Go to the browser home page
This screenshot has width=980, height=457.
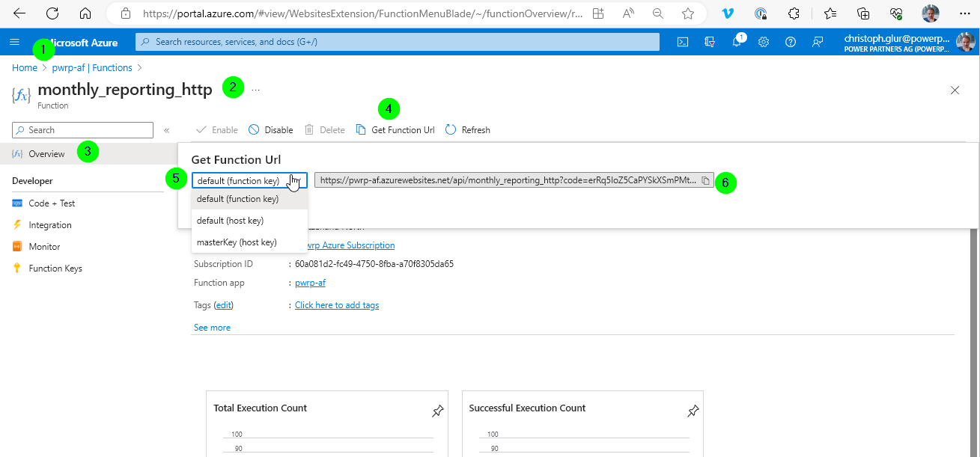click(85, 13)
